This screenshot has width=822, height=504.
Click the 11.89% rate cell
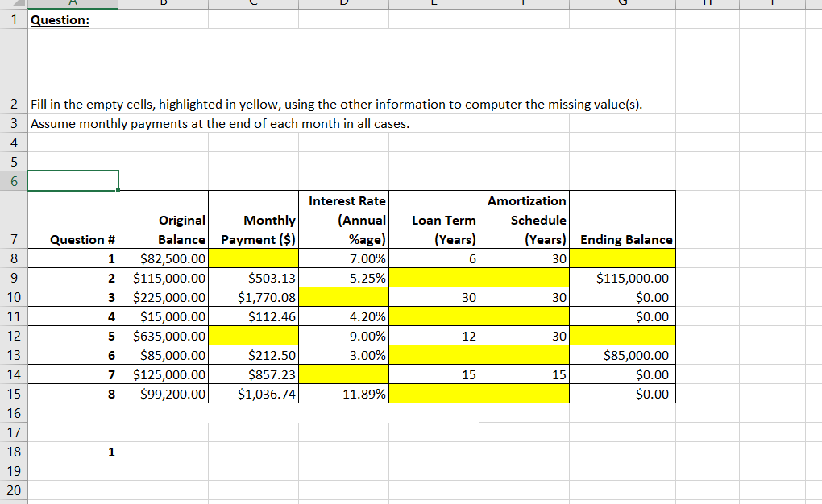click(344, 394)
